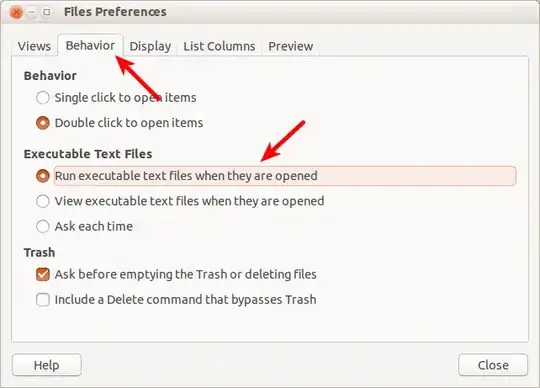Go to the Display tab

pyautogui.click(x=150, y=46)
